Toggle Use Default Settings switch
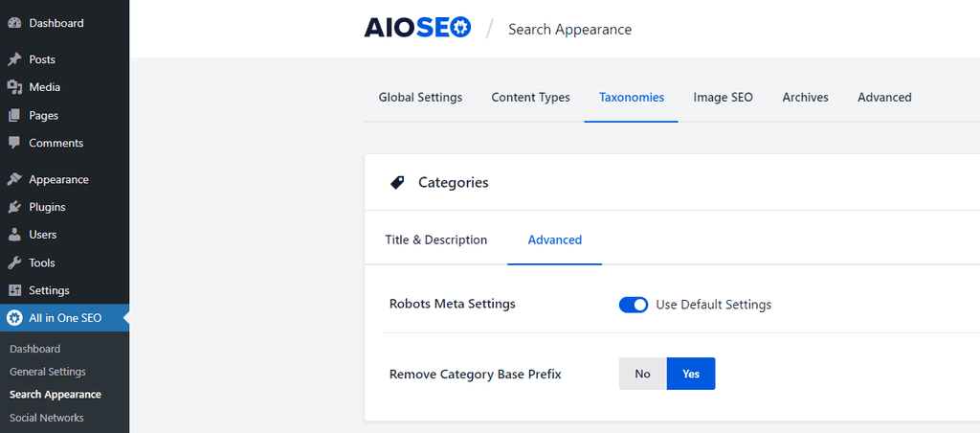The height and width of the screenshot is (433, 980). click(634, 305)
